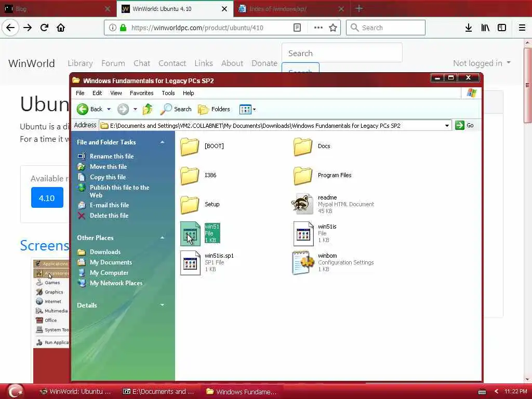Open the Firefox home page
532x399 pixels.
(61, 28)
